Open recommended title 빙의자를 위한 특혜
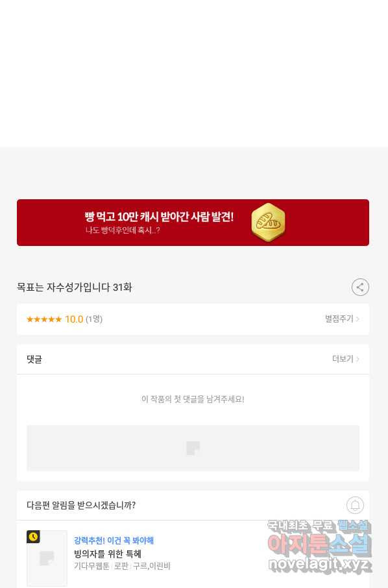Viewport: 388px width, 588px height. click(107, 554)
